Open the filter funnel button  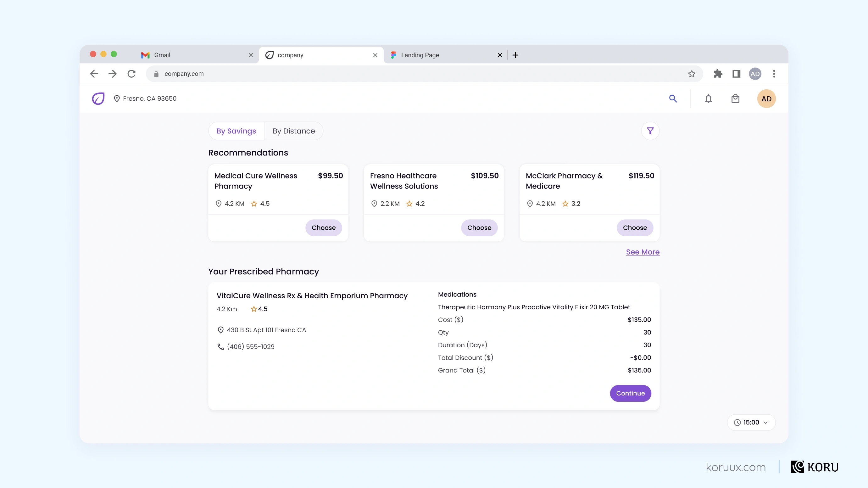click(650, 131)
